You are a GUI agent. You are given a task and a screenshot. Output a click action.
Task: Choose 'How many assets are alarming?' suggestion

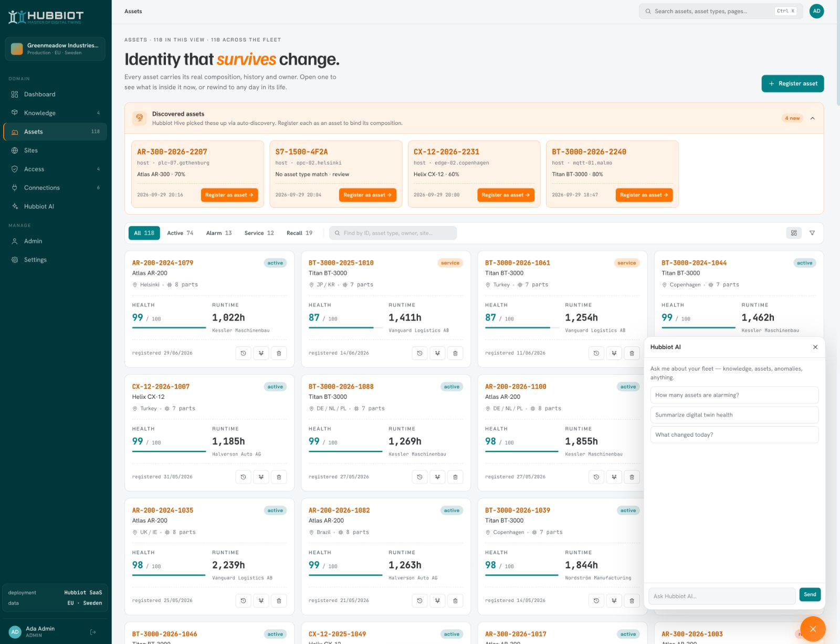[x=734, y=395]
